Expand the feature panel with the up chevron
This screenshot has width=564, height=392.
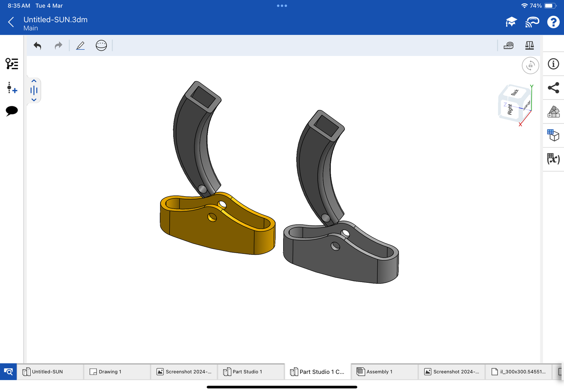pos(34,81)
